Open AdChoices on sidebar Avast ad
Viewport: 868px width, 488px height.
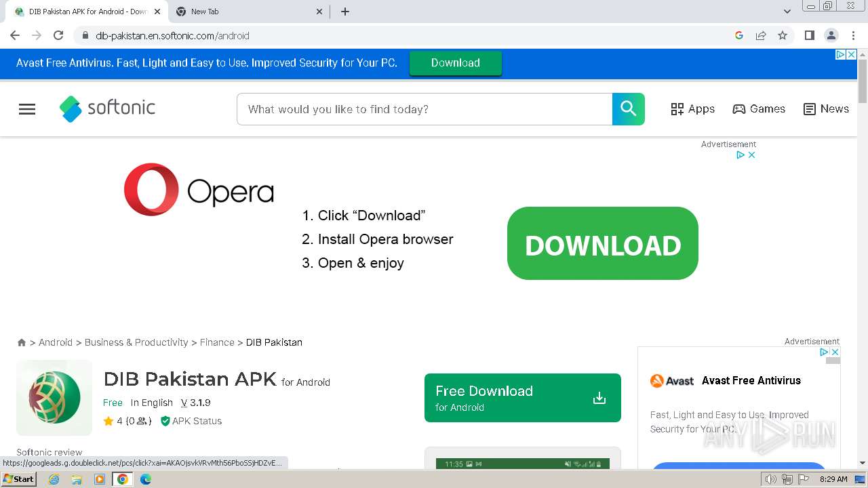825,352
